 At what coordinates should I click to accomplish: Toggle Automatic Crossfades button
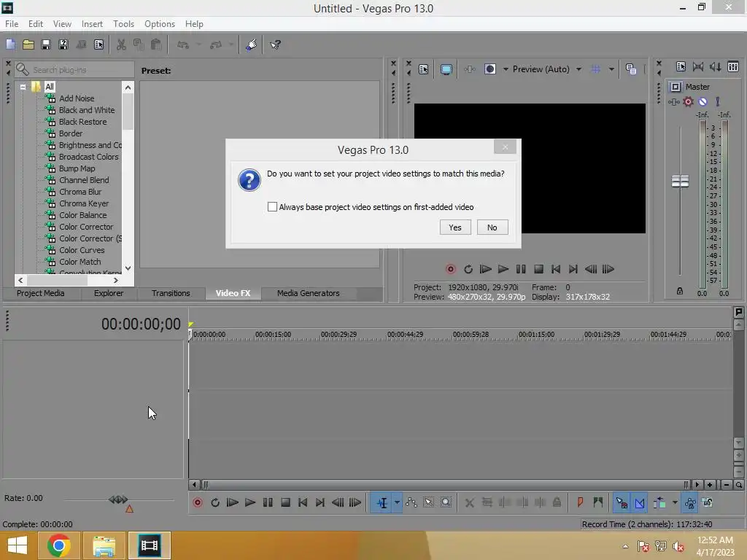tap(639, 503)
